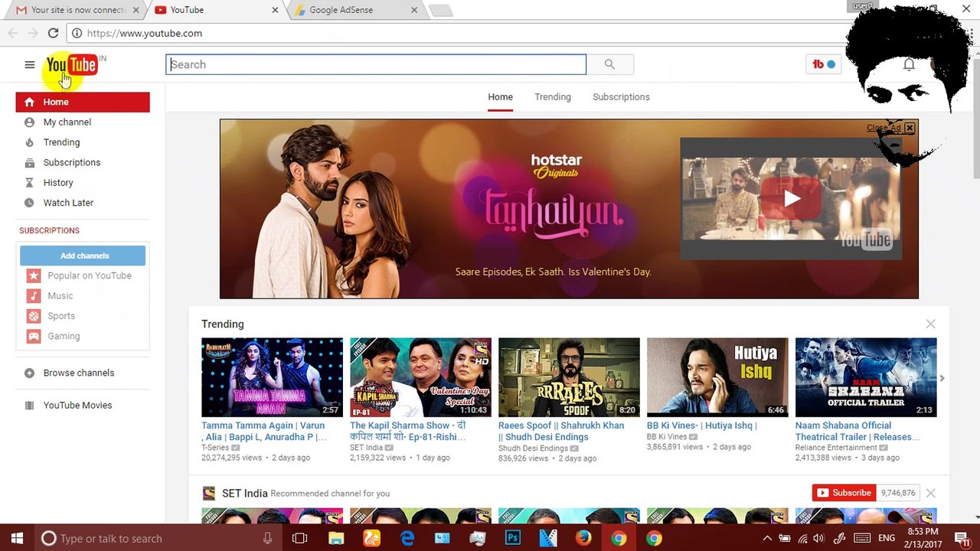
Task: Open File Explorer from the taskbar
Action: [x=336, y=539]
